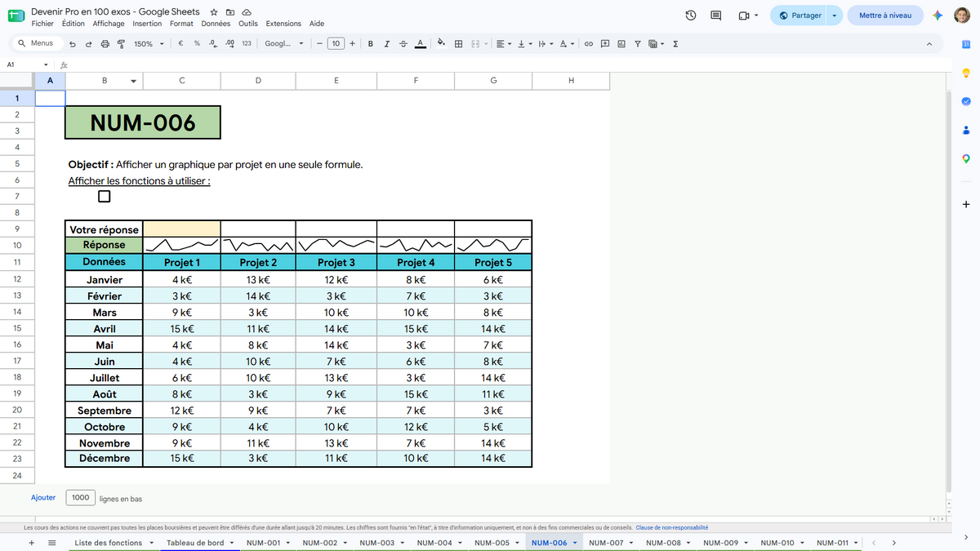Open the Gemini sparkle assistant
The width and height of the screenshot is (980, 551).
(x=938, y=16)
